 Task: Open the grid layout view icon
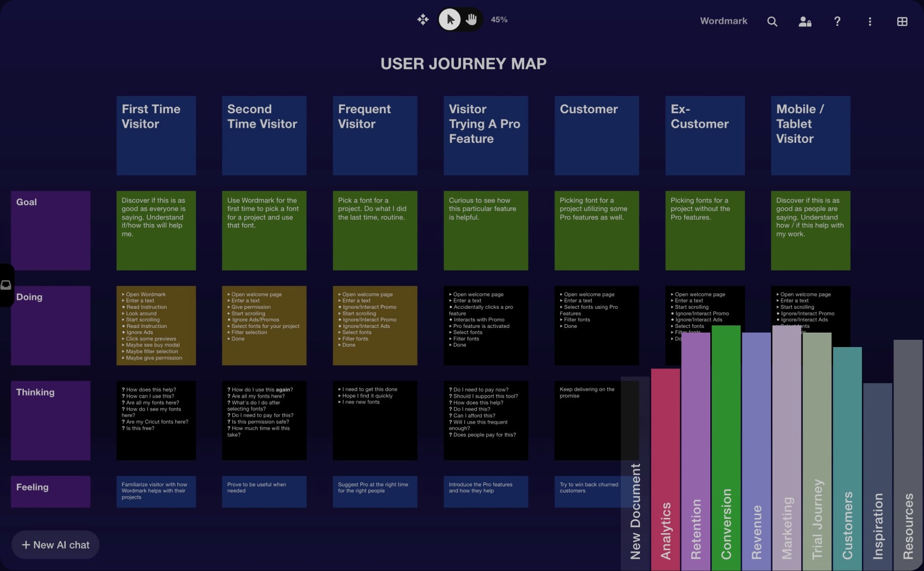pyautogui.click(x=902, y=21)
